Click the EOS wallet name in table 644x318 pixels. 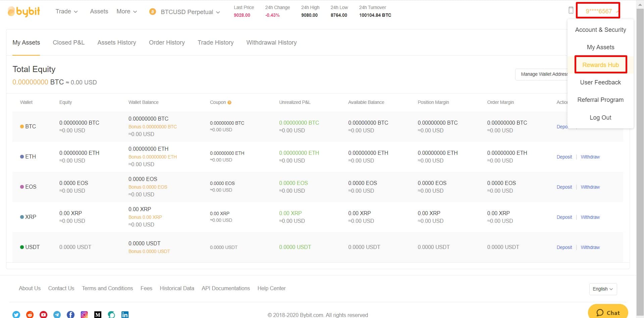pos(31,187)
